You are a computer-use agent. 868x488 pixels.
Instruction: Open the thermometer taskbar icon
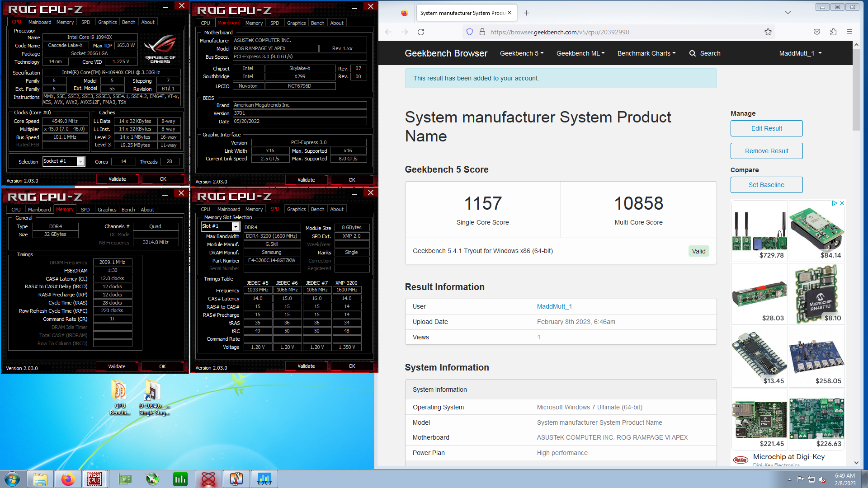(236, 479)
